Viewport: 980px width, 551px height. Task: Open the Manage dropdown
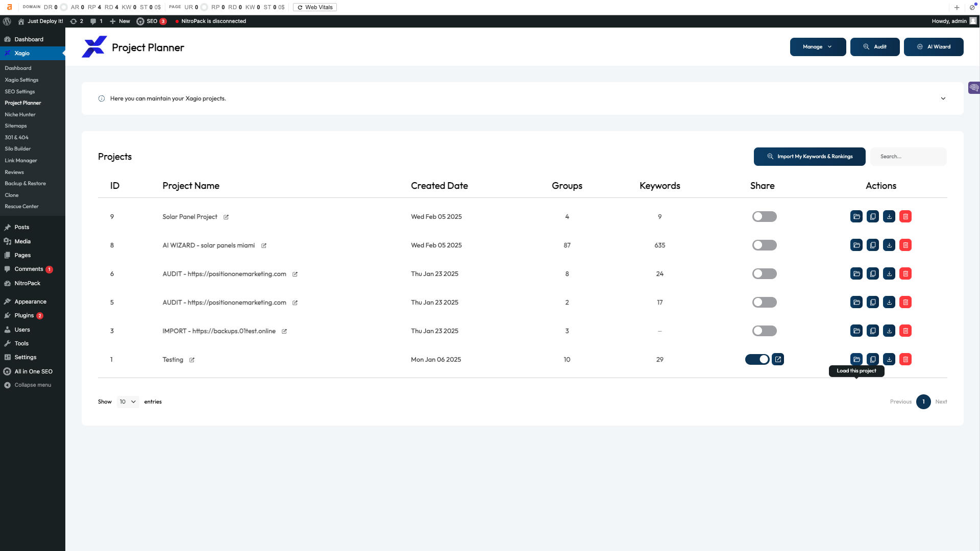pos(818,47)
